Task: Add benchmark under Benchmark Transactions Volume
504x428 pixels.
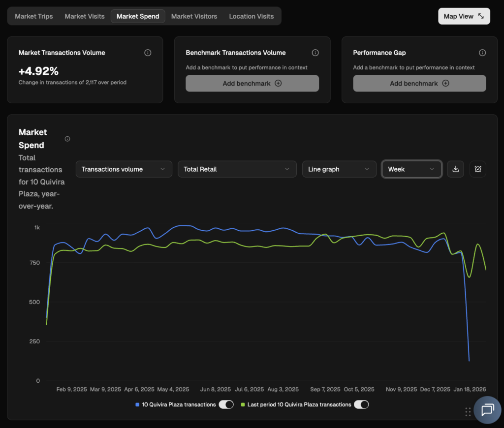Action: click(x=252, y=84)
